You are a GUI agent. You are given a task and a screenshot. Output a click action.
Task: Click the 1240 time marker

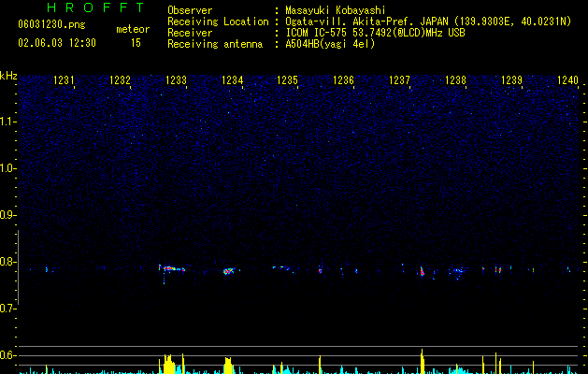click(x=567, y=79)
